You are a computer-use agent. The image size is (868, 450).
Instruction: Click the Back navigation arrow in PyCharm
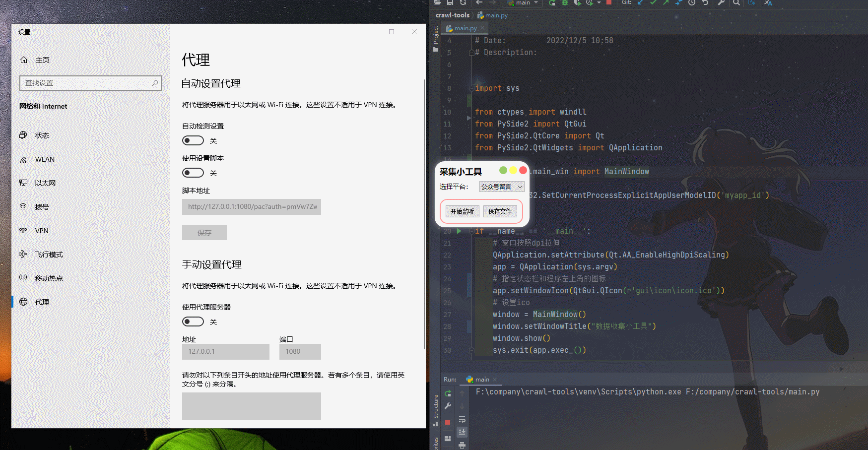coord(479,2)
